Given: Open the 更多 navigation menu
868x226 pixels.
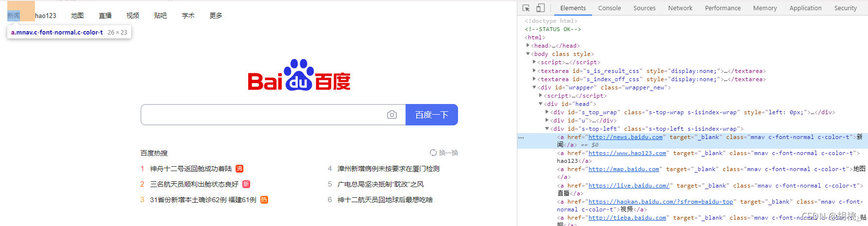Looking at the screenshot, I should point(216,16).
